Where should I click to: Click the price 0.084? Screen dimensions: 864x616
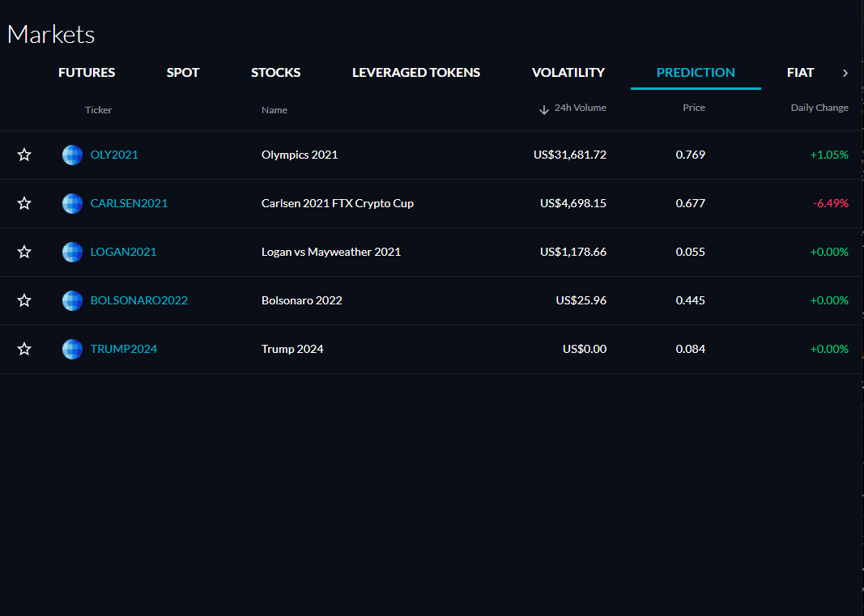(x=691, y=349)
